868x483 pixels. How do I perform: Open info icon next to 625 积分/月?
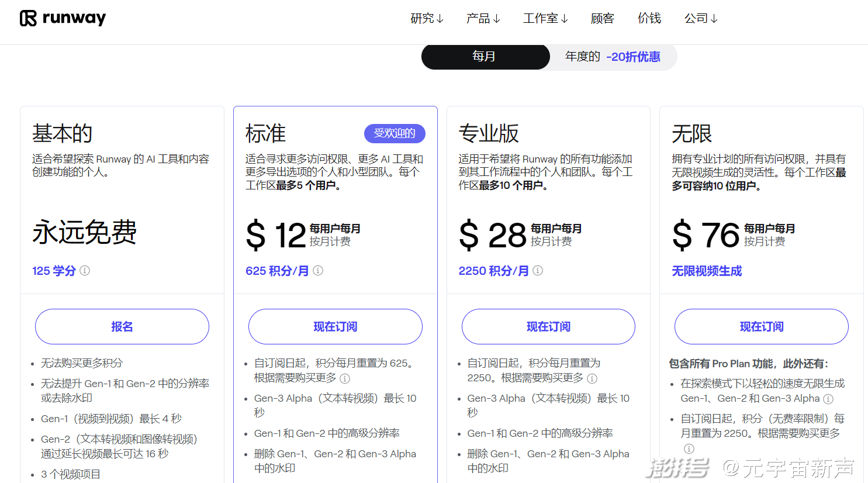[318, 271]
